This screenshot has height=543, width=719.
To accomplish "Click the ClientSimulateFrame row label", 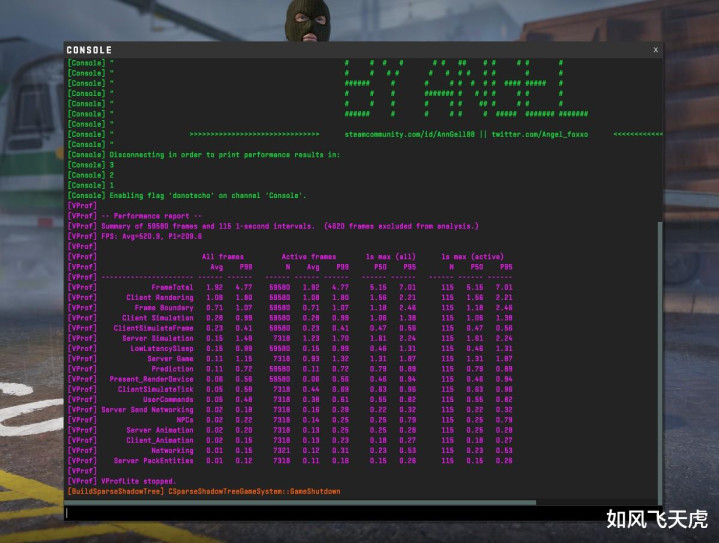I will [153, 328].
